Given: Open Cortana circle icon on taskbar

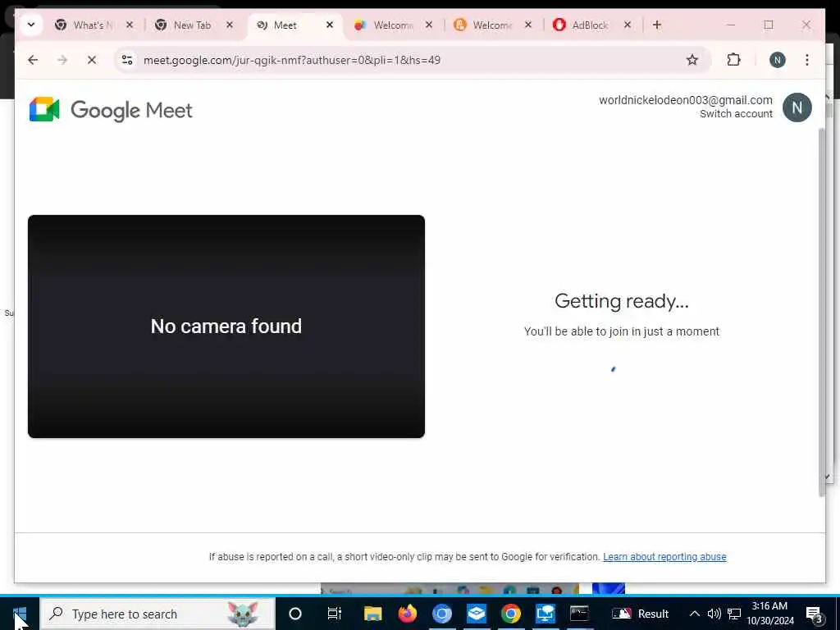Looking at the screenshot, I should pos(295,614).
